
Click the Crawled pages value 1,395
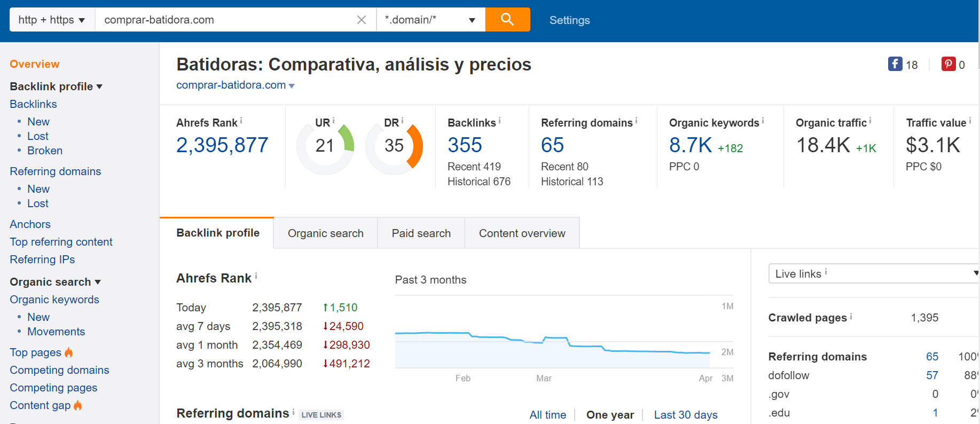pos(924,318)
